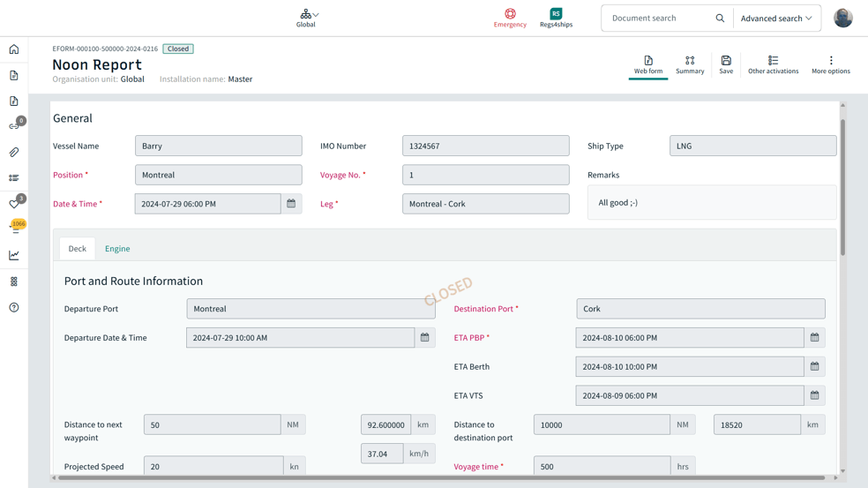Open calendar picker for ETA Berth
This screenshot has width=868, height=488.
[x=814, y=367]
